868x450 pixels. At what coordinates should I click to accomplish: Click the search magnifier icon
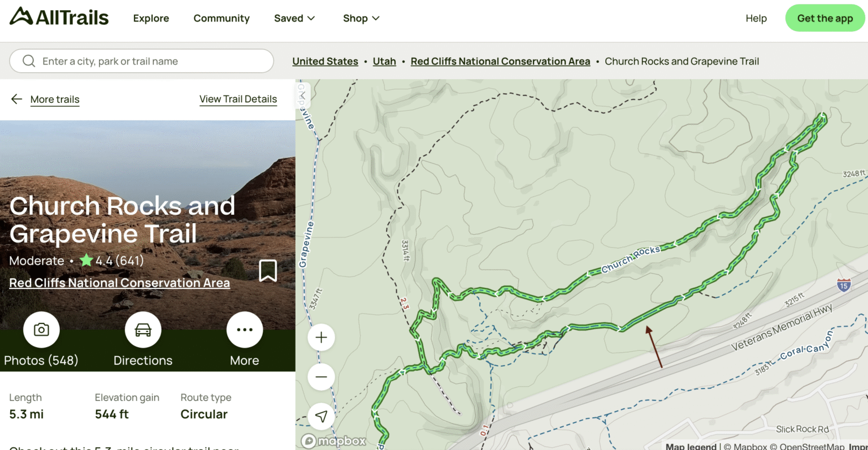[x=29, y=60]
